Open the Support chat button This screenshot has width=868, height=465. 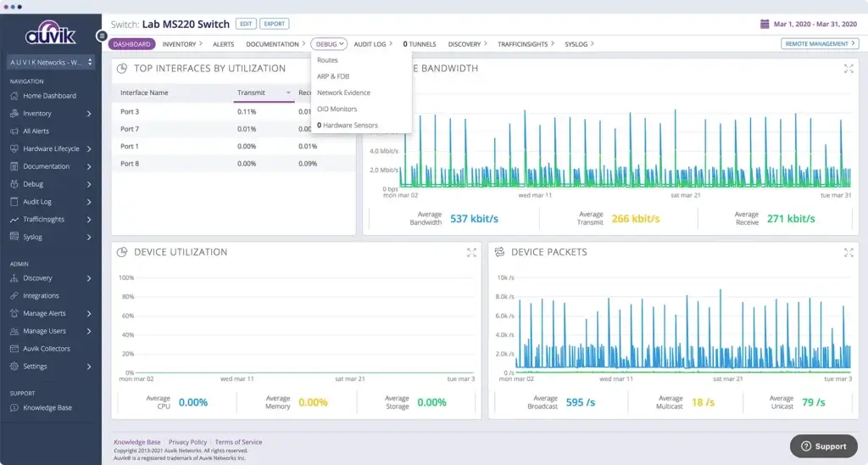824,446
